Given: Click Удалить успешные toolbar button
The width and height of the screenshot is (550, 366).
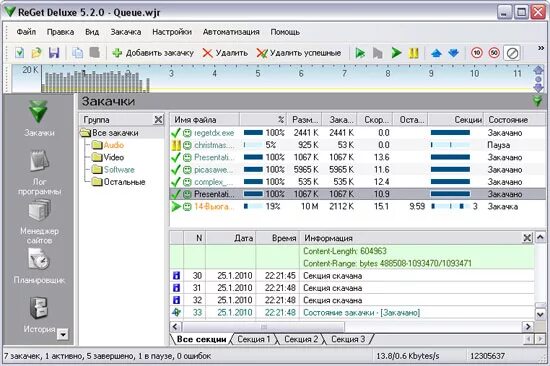Looking at the screenshot, I should coord(299,53).
